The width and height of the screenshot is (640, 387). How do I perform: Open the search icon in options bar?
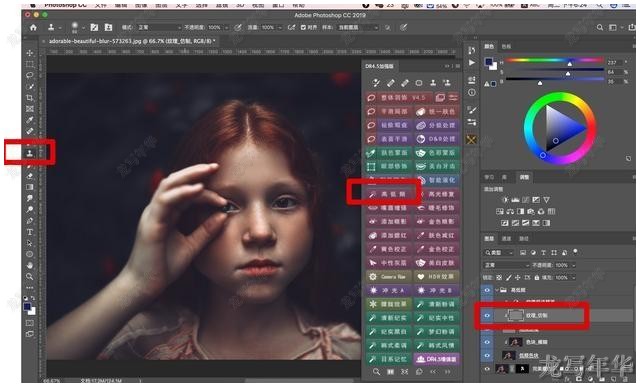coord(600,27)
